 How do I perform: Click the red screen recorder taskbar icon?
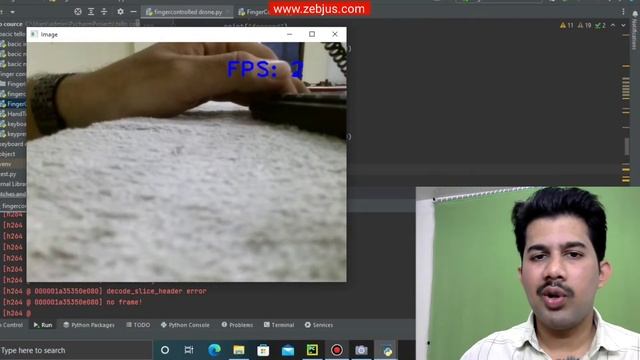337,350
